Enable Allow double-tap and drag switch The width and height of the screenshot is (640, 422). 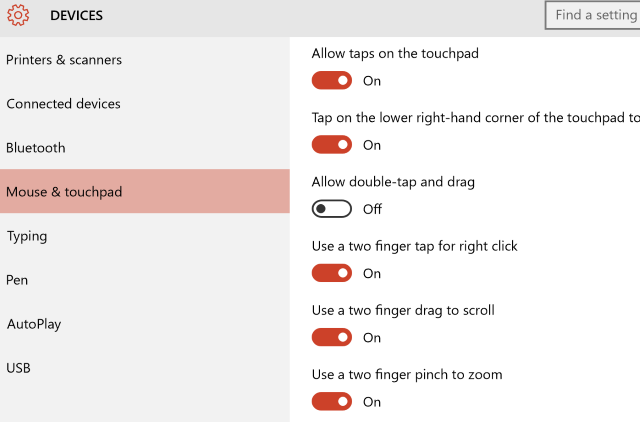pos(332,209)
